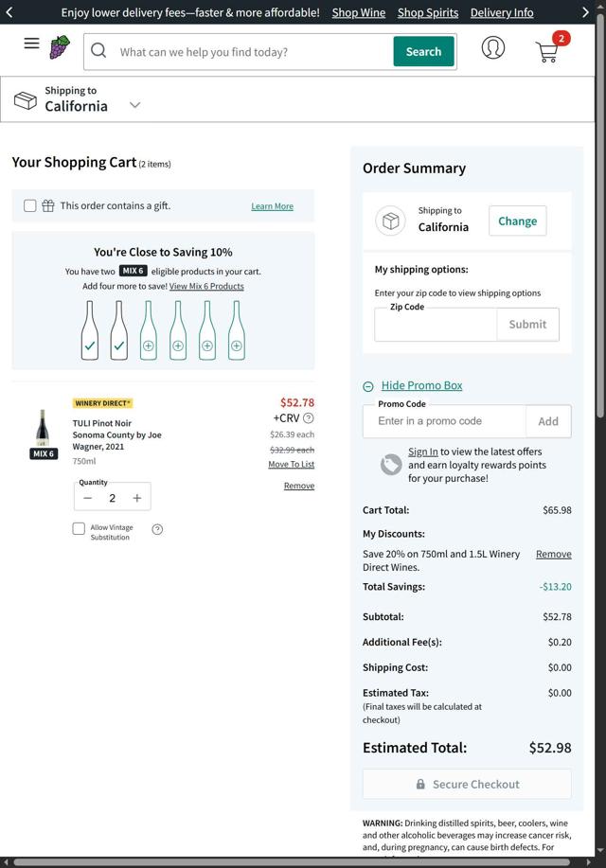Click the third empty Mix 6 bottle icon
606x868 pixels.
(x=207, y=330)
